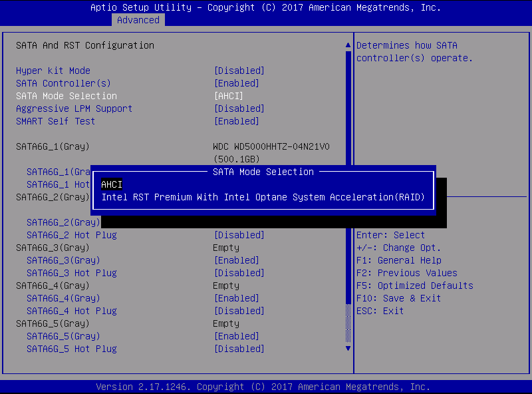The image size is (532, 394).
Task: Select the SATA6G_3 Hot Plug item
Action: [72, 273]
